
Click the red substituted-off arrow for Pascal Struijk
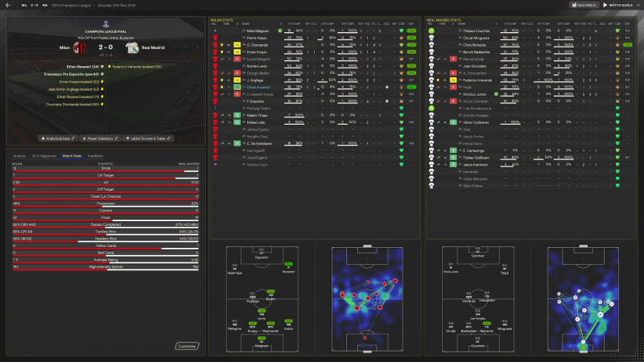pyautogui.click(x=453, y=59)
